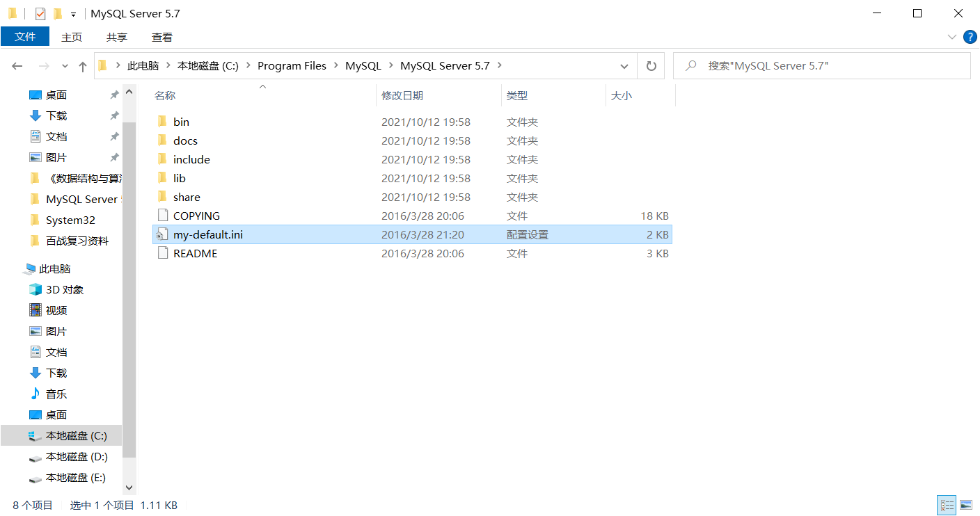The height and width of the screenshot is (516, 980).
Task: Expand the ribbon using the chevron
Action: point(952,37)
